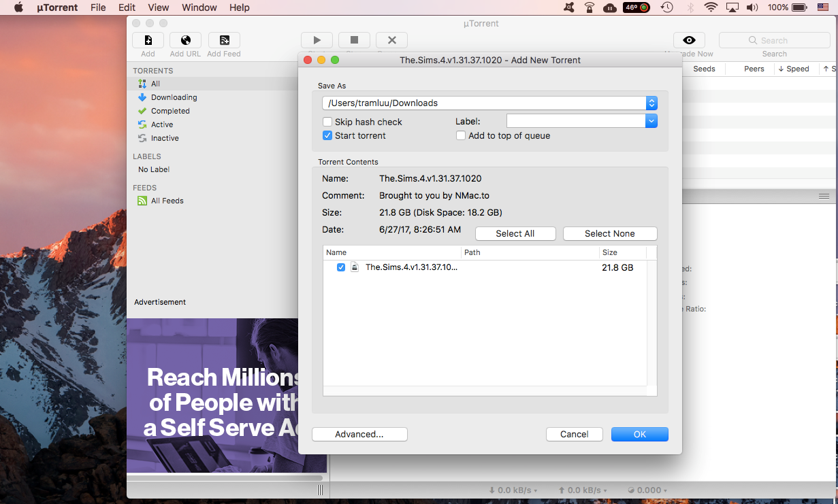This screenshot has height=504, width=838.
Task: Click file icon next to The.Sims.4 entry
Action: 355,267
